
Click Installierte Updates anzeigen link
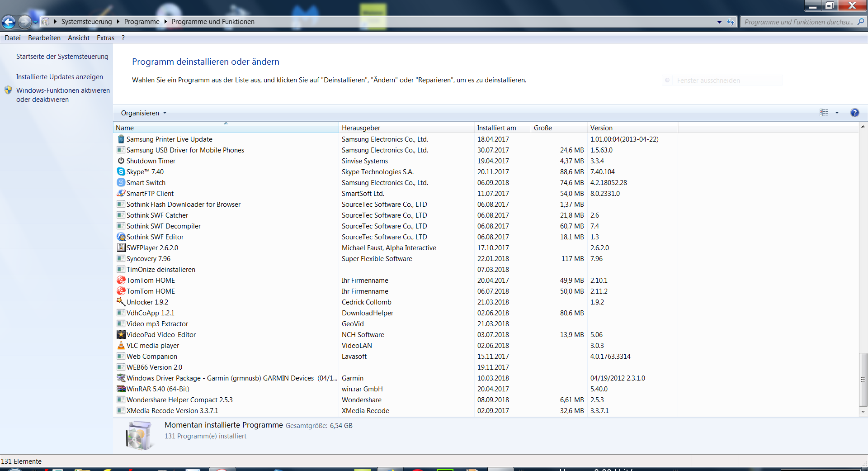coord(60,77)
